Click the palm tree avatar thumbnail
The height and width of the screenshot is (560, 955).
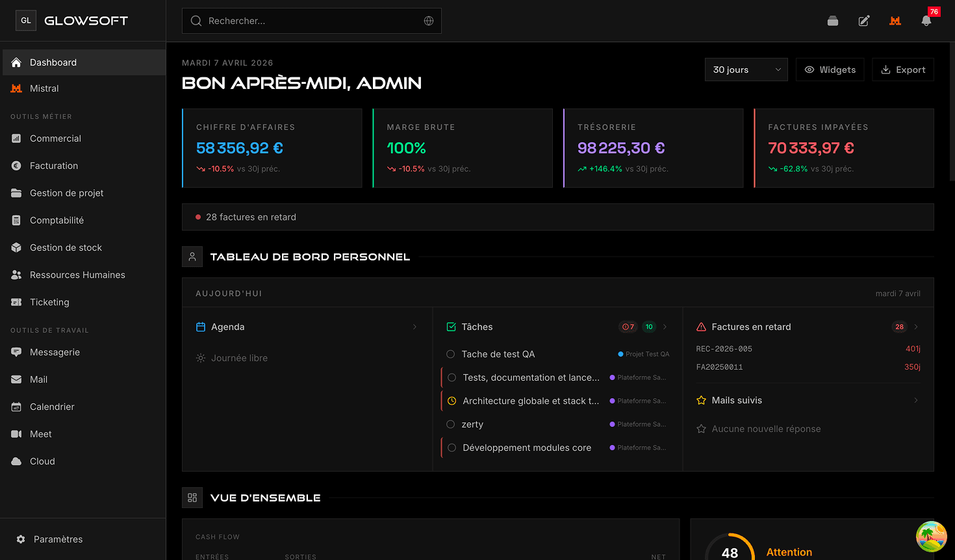[x=932, y=537]
